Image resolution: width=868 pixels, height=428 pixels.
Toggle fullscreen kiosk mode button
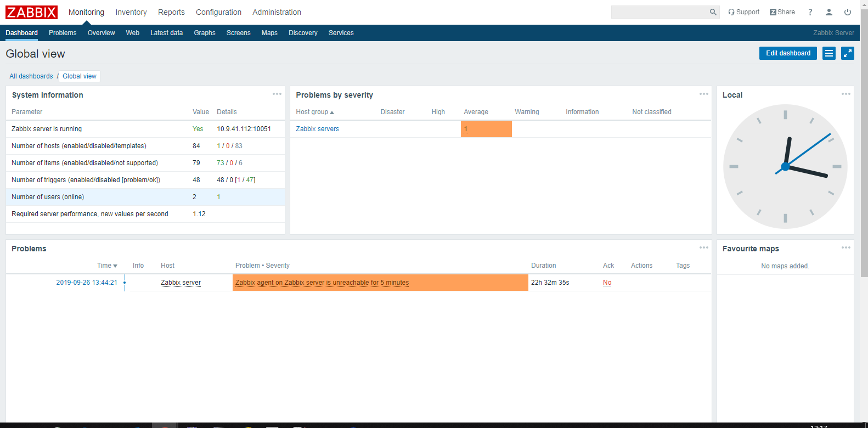tap(848, 53)
